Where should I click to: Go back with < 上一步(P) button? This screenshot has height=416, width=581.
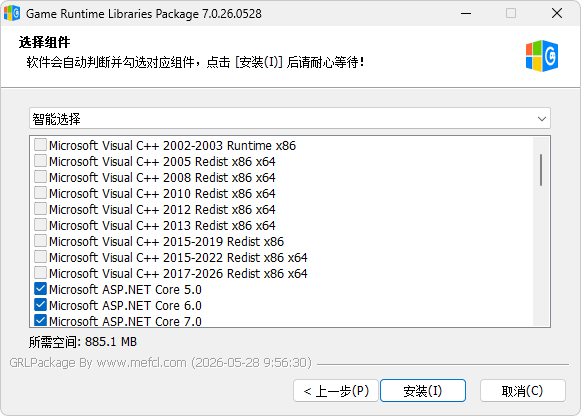pyautogui.click(x=336, y=390)
